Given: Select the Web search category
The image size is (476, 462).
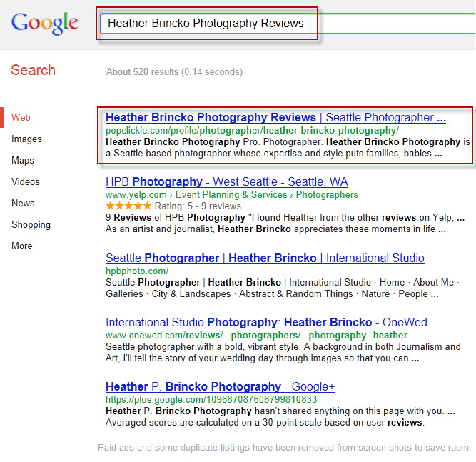Looking at the screenshot, I should (x=21, y=117).
